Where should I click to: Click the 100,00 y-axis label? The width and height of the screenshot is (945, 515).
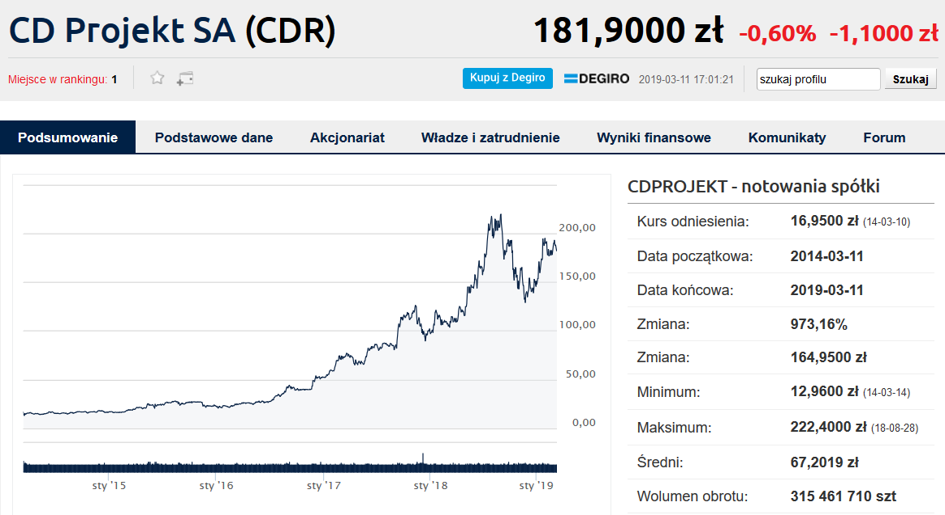point(577,325)
